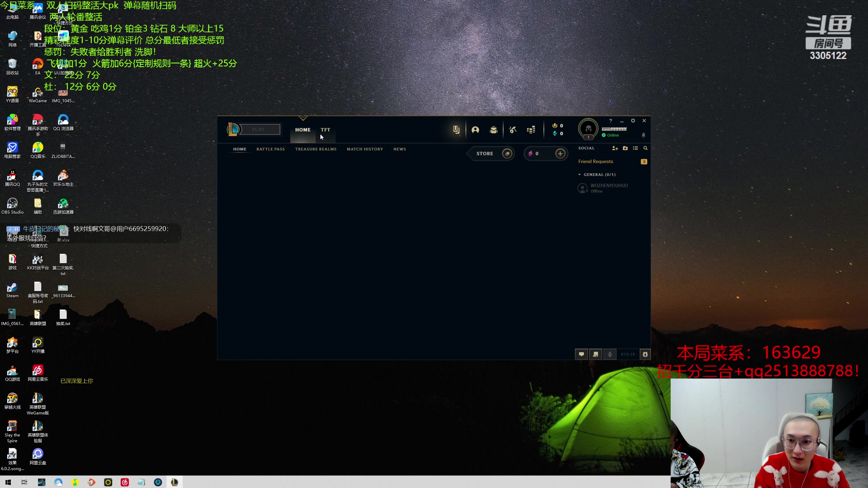868x488 pixels.
Task: Select the 英雄联盟WeGame版 desktop icon
Action: [38, 404]
